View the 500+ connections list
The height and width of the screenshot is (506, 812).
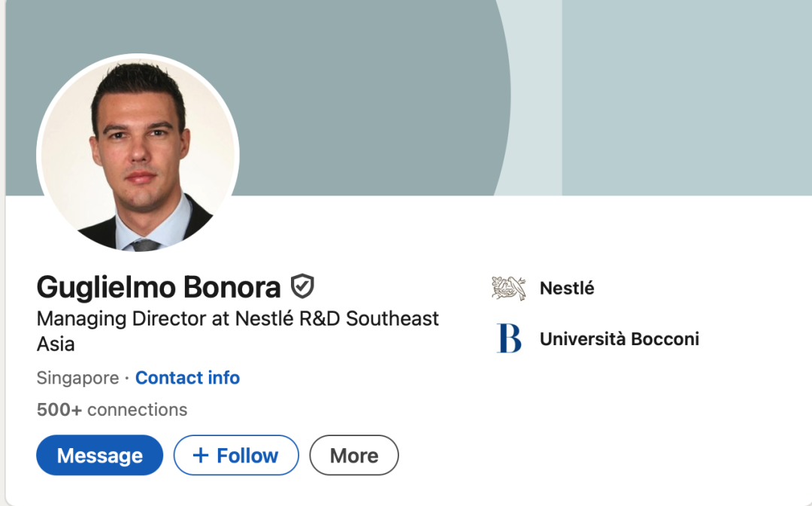(112, 410)
